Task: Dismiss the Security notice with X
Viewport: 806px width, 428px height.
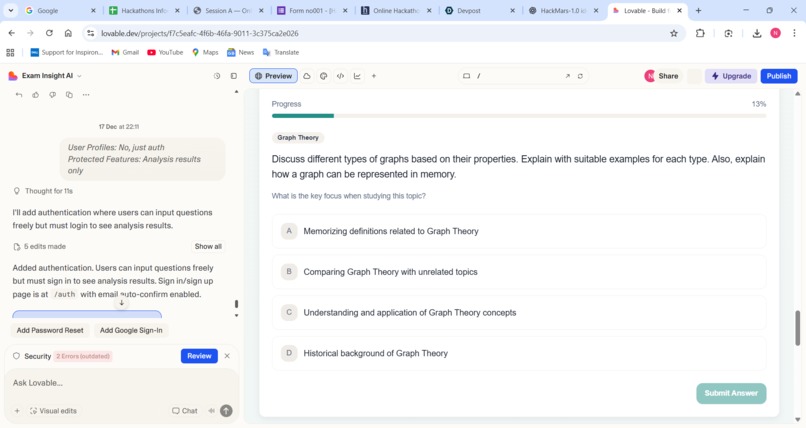Action: (x=227, y=356)
